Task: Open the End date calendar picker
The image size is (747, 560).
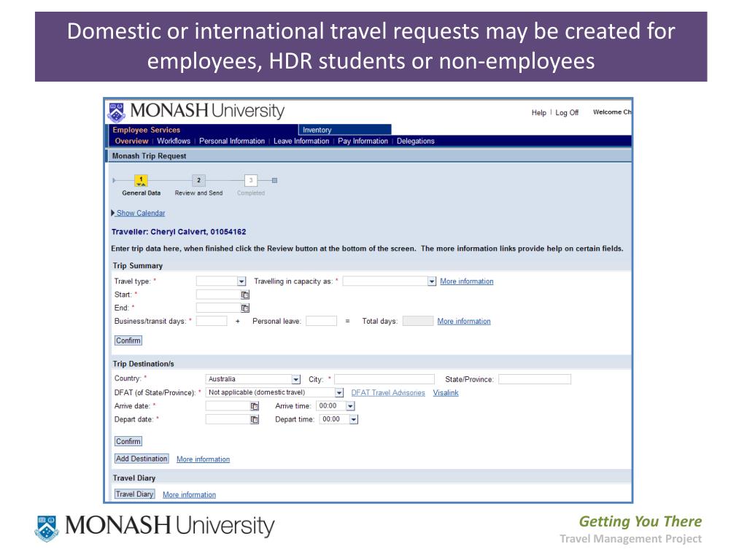Action: (245, 308)
